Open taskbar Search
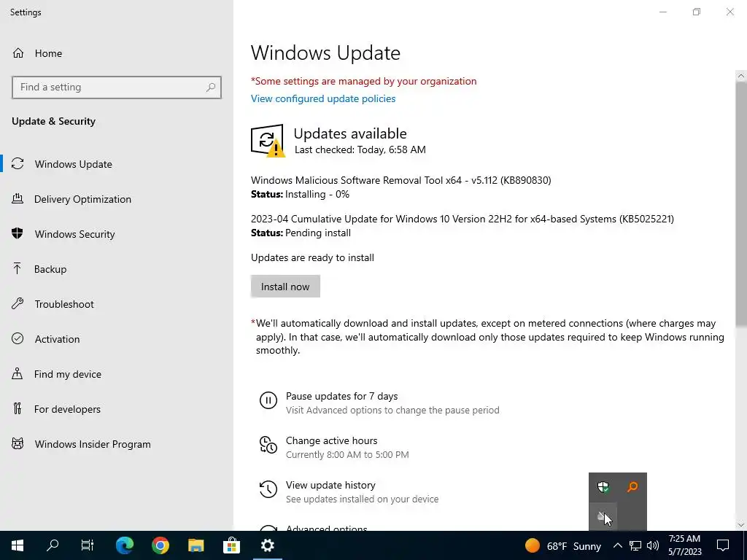Viewport: 747px width, 560px height. [x=53, y=545]
